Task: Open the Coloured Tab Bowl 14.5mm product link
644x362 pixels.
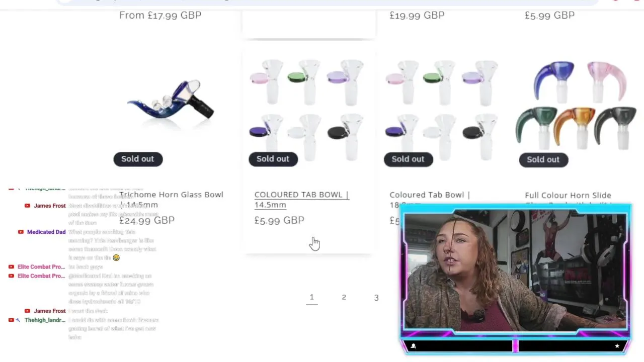Action: coord(301,200)
